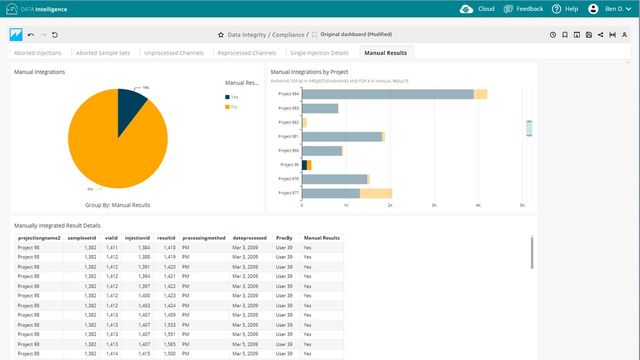Open the Cloud icon in header
640x360 pixels.
pos(466,9)
